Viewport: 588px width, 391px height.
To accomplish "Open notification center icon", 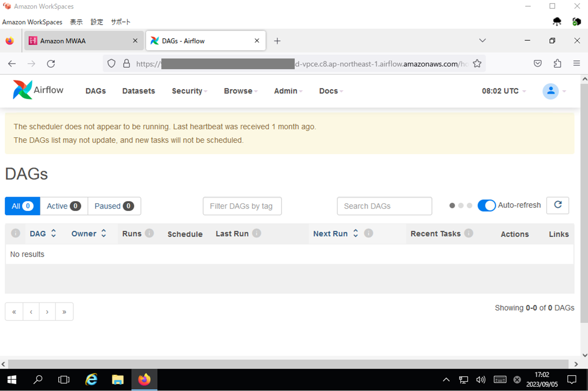I will [x=572, y=380].
